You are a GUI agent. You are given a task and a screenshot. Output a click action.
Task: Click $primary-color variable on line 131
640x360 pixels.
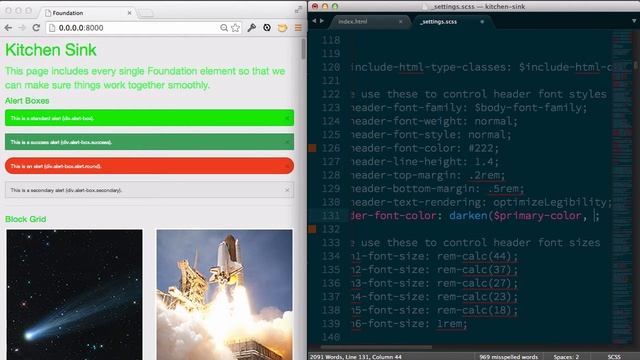pyautogui.click(x=537, y=216)
